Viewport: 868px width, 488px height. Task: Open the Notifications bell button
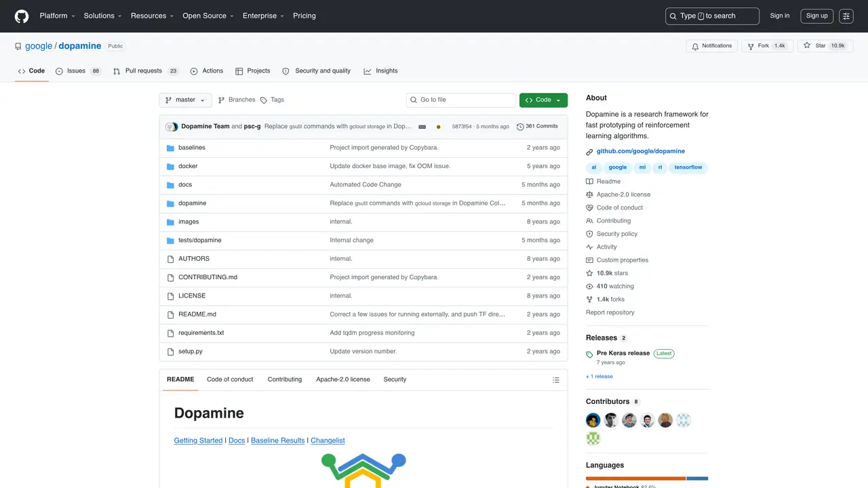(711, 46)
